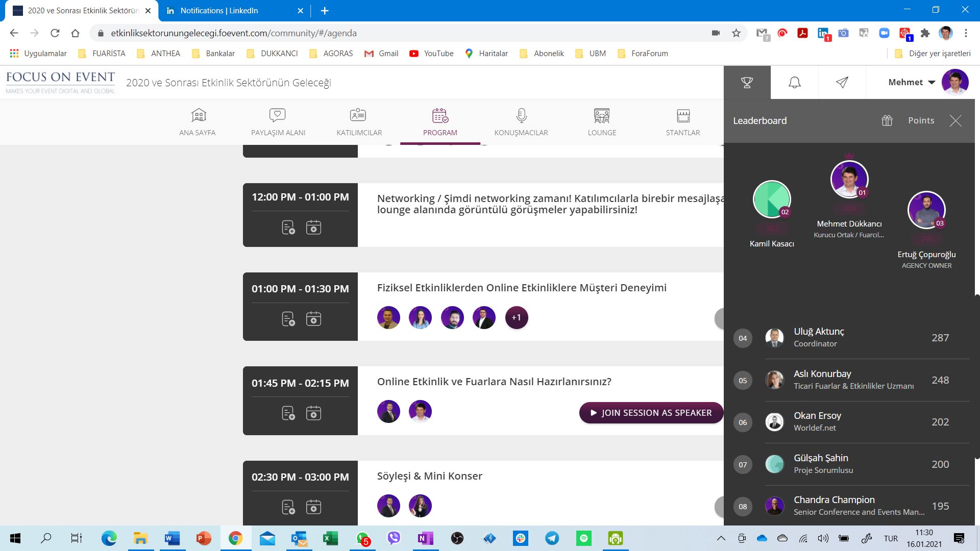The width and height of the screenshot is (980, 551).
Task: Click Ertuğ Çopuroğlu's third place avatar
Action: coord(926,210)
